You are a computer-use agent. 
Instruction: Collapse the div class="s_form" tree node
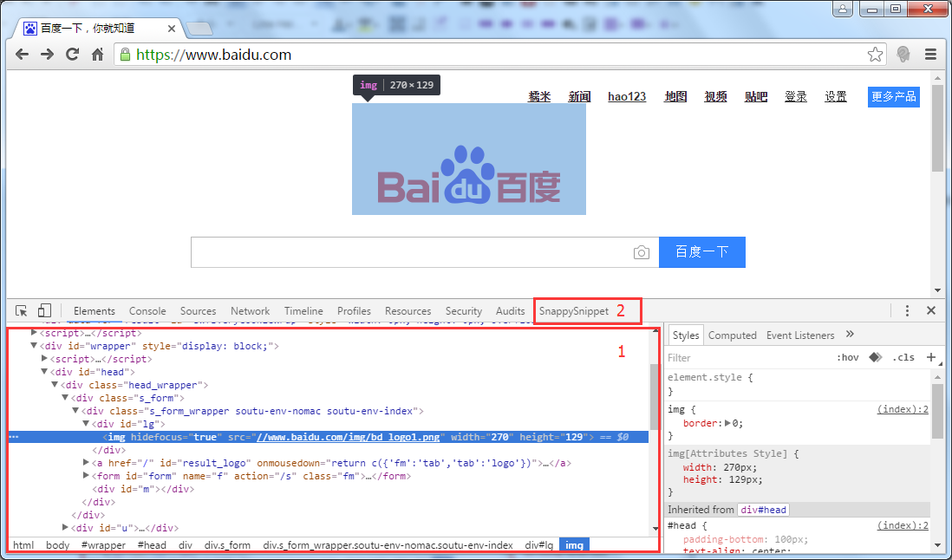65,398
